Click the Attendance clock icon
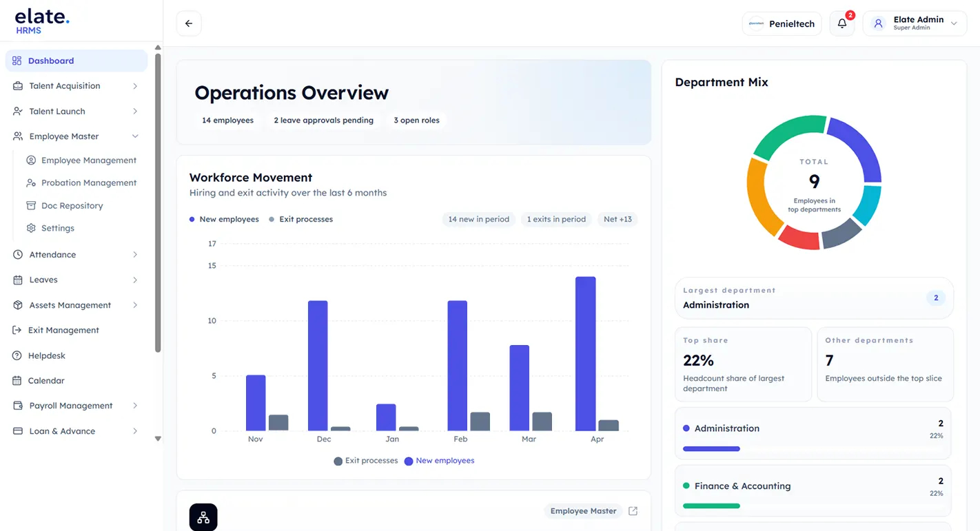 [x=18, y=255]
